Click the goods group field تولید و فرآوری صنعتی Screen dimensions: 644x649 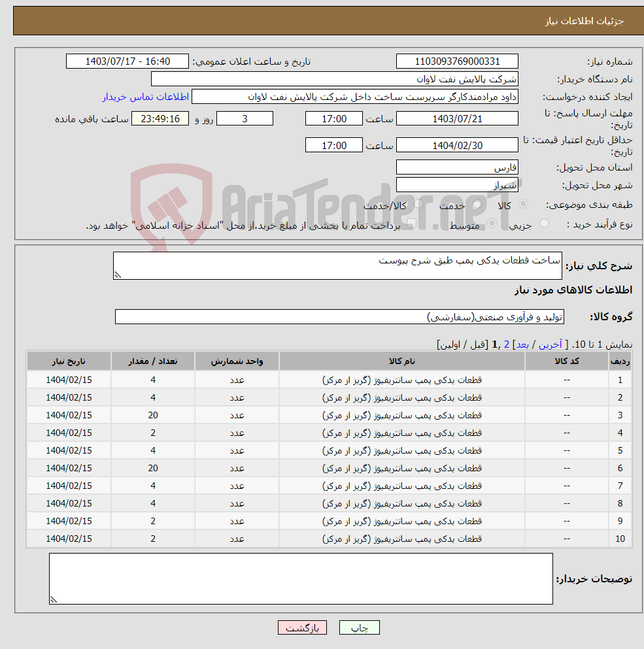coord(339,317)
